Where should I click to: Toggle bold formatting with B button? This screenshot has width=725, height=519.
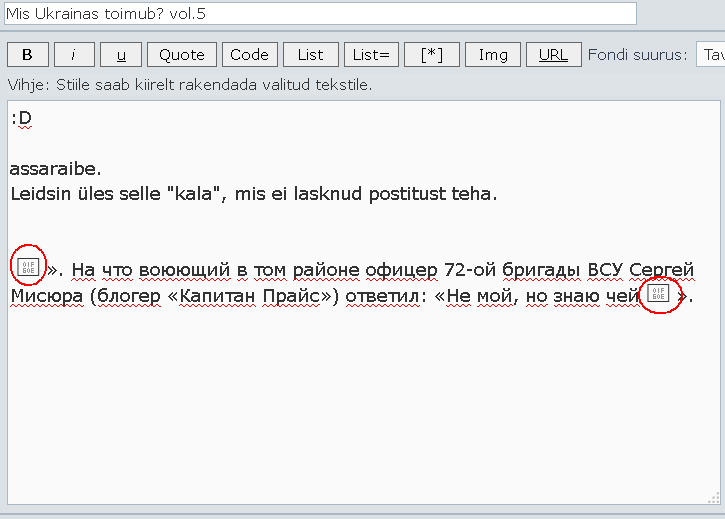27,55
